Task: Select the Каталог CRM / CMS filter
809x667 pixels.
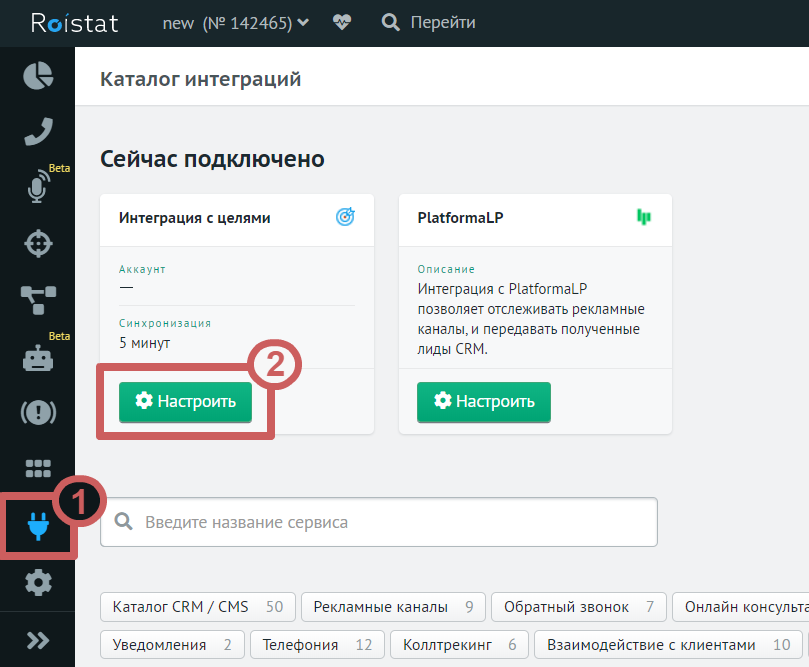Action: tap(198, 607)
